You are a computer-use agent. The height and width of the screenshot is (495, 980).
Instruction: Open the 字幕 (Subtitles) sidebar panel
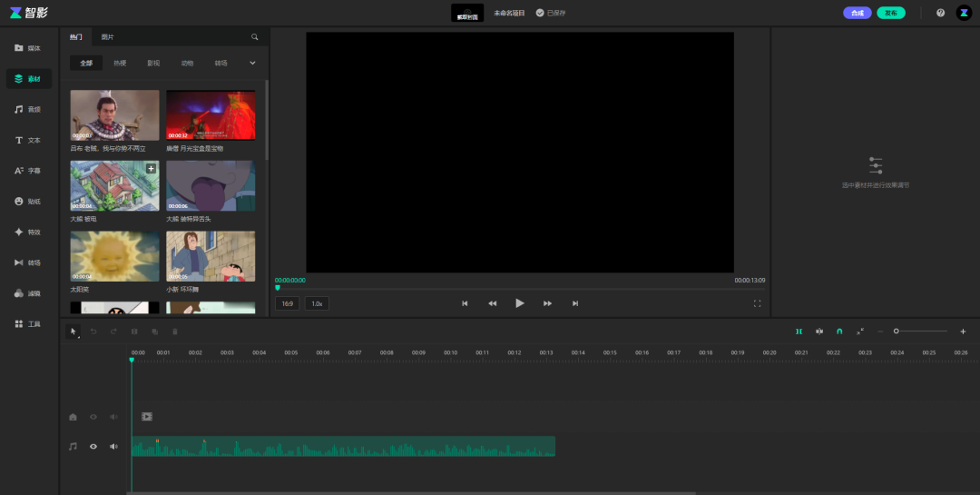point(28,171)
